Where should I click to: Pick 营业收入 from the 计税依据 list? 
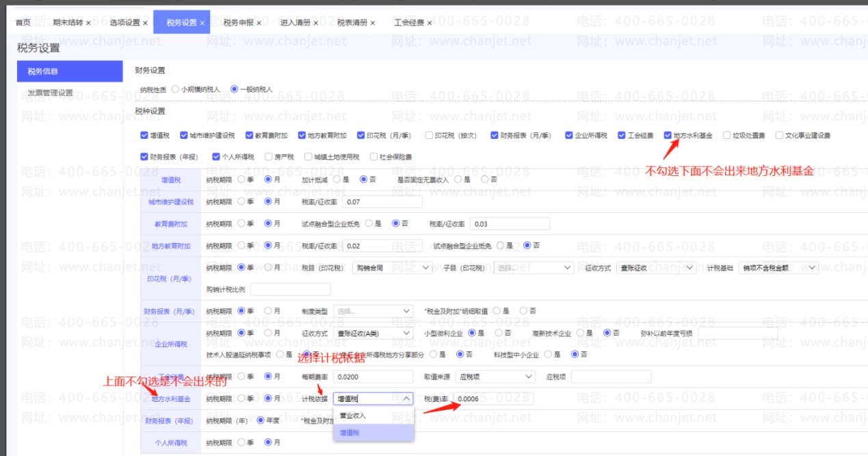(x=373, y=416)
